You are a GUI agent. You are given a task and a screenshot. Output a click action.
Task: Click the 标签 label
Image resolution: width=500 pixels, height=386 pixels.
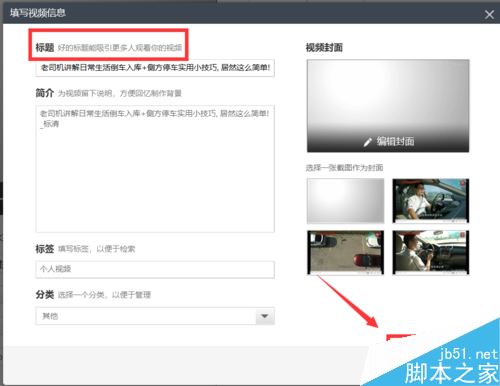pos(45,249)
